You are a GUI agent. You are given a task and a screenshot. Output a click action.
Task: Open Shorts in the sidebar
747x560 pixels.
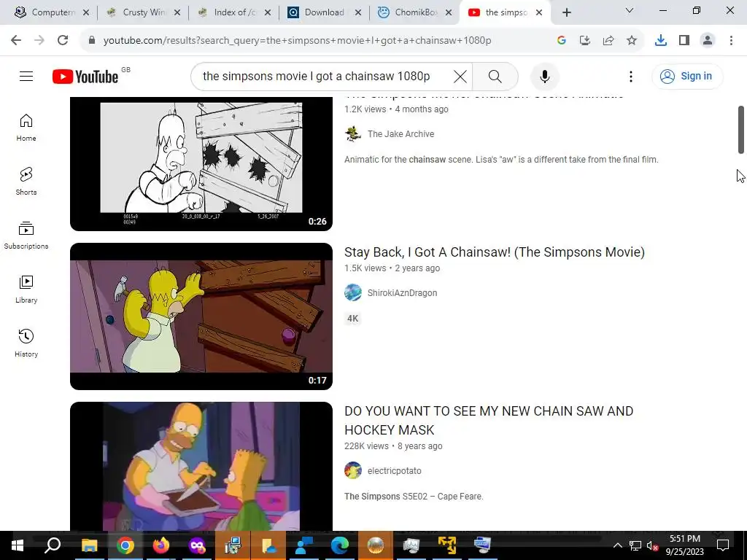click(26, 182)
